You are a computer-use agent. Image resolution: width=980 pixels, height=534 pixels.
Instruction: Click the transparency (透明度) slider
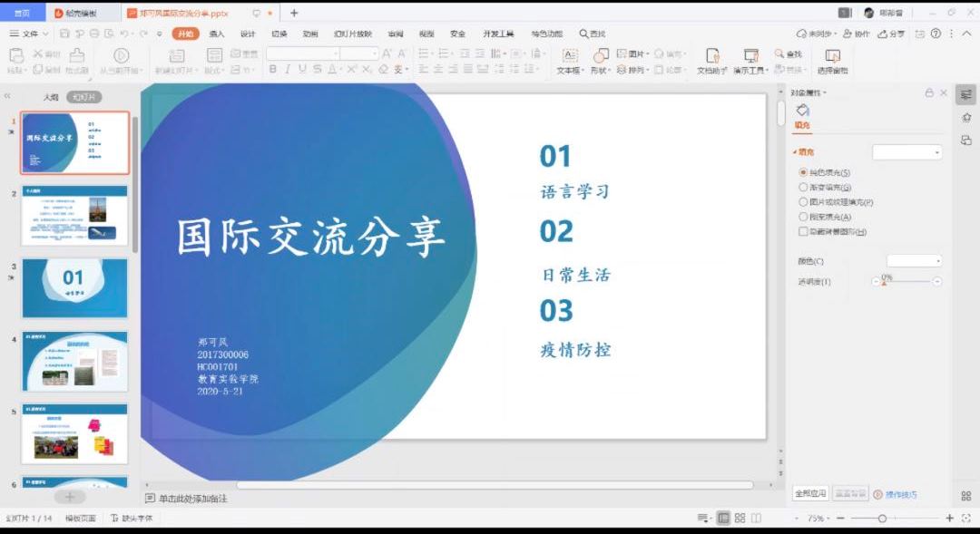(x=906, y=282)
